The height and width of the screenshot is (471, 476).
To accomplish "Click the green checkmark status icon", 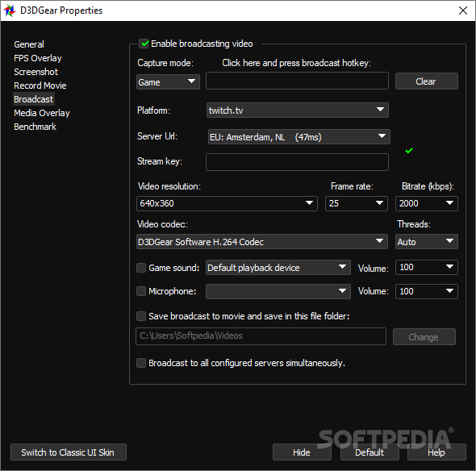I will tap(409, 151).
